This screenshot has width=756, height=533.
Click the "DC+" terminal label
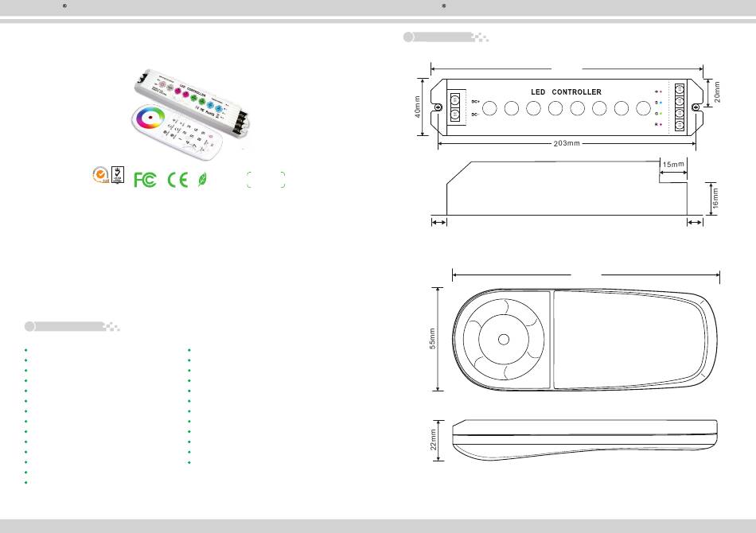[x=475, y=102]
